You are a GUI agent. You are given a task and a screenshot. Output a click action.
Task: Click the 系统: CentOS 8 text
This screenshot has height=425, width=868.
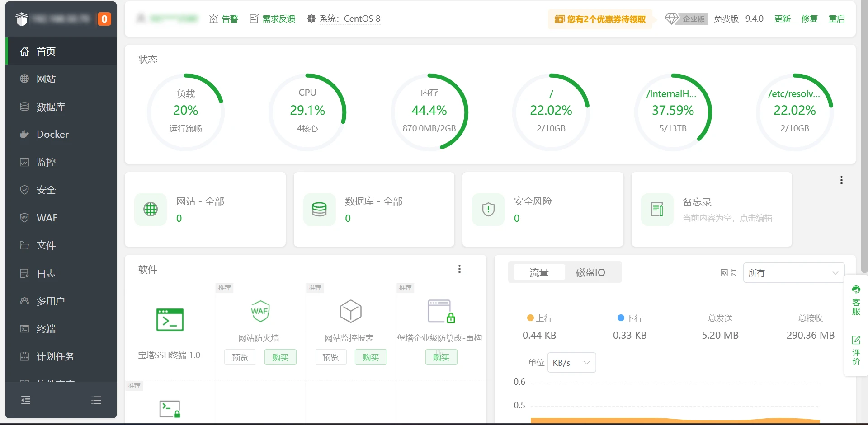point(350,19)
